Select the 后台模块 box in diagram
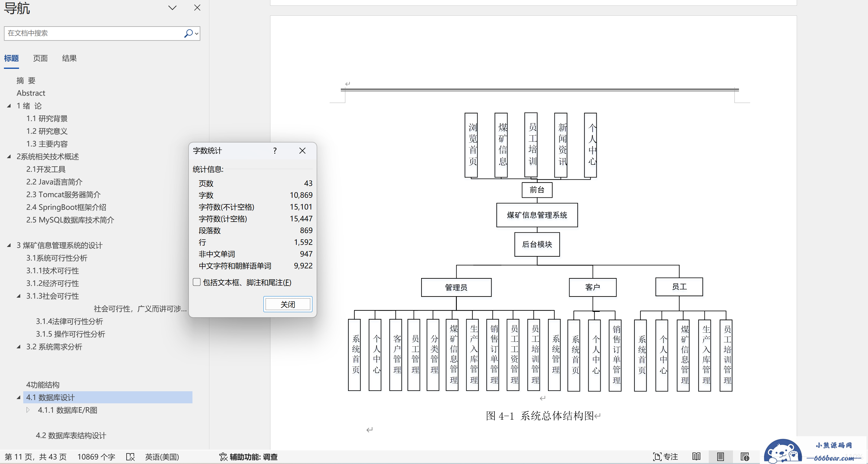Screen dimensions: 868x464 537,245
